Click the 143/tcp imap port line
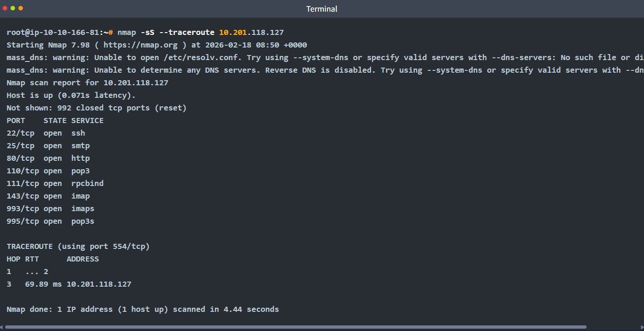 coord(48,196)
